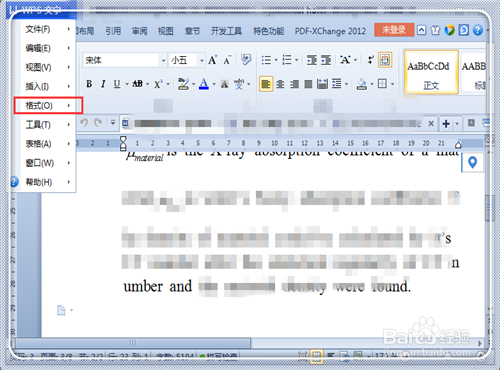Open the WPS help question-mark icon
500x370 pixels.
pos(478,30)
